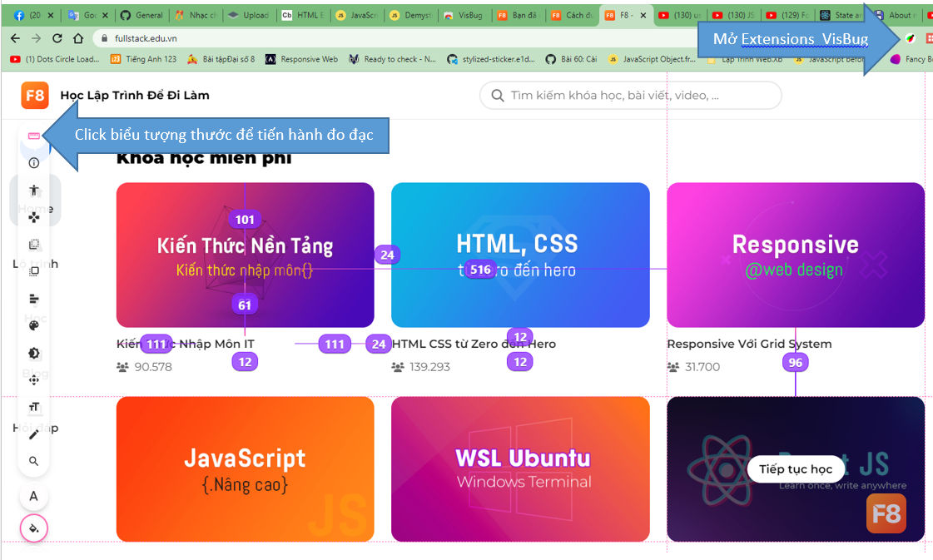Click the Tiếp tục học button
Screen dimensions: 933x560
(796, 469)
